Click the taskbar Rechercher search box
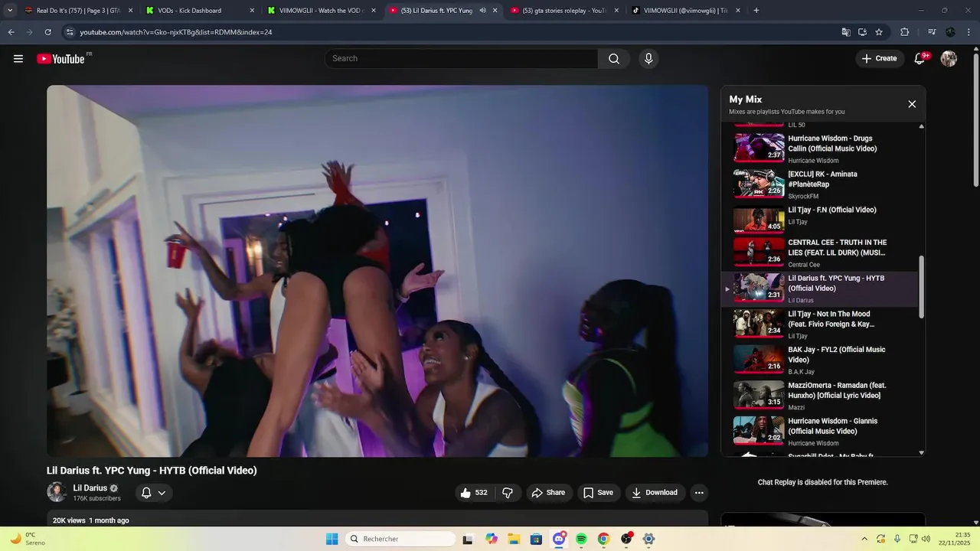 click(400, 539)
